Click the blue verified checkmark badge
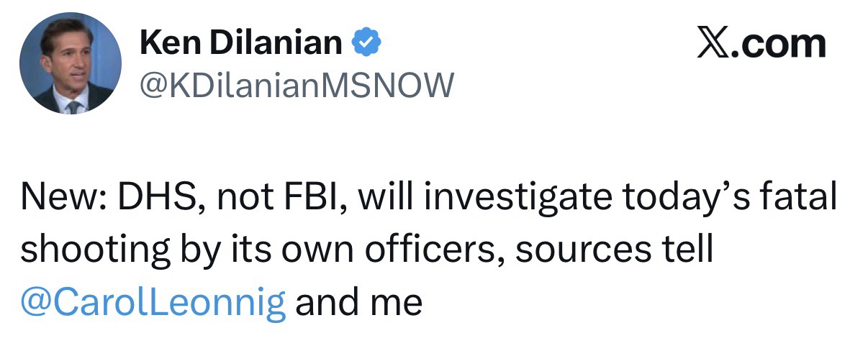This screenshot has height=346, width=868. coord(365,45)
